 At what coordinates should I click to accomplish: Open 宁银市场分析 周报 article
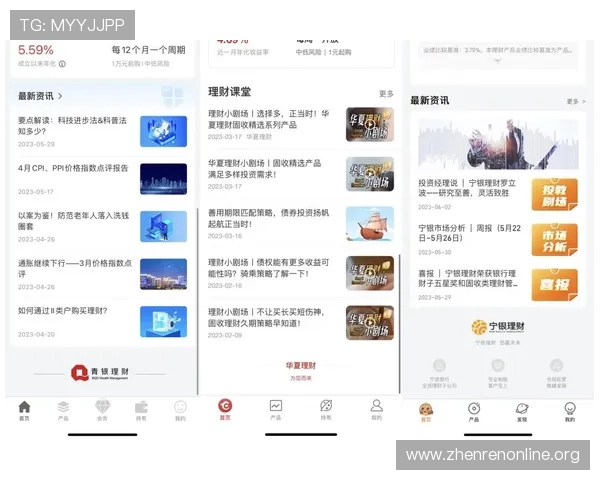498,240
